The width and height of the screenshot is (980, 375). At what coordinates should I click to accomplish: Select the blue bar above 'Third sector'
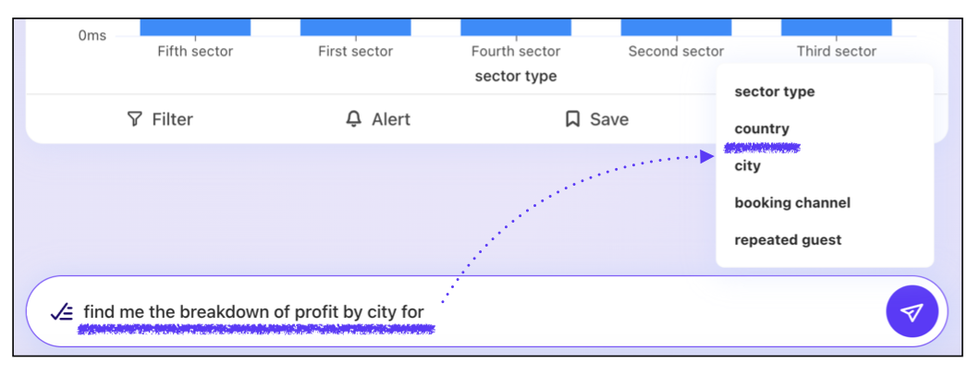(x=836, y=27)
